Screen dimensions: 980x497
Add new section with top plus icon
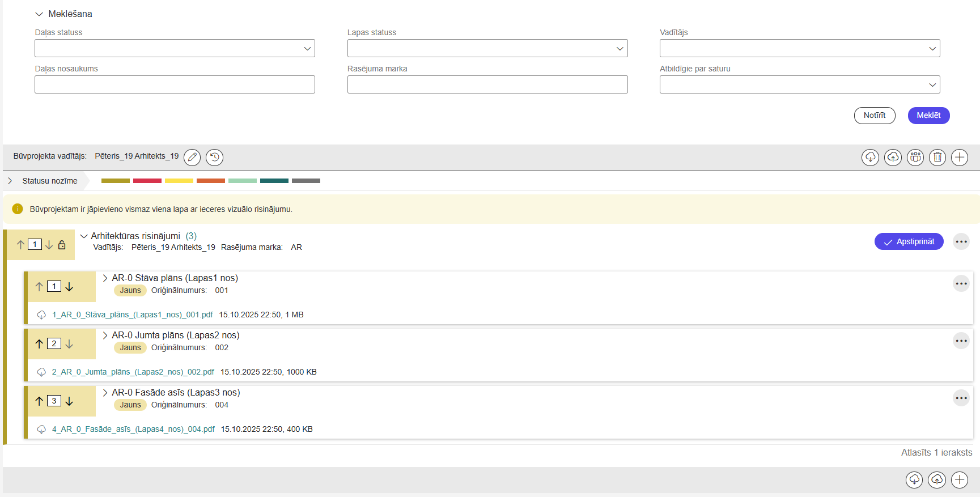coord(959,157)
